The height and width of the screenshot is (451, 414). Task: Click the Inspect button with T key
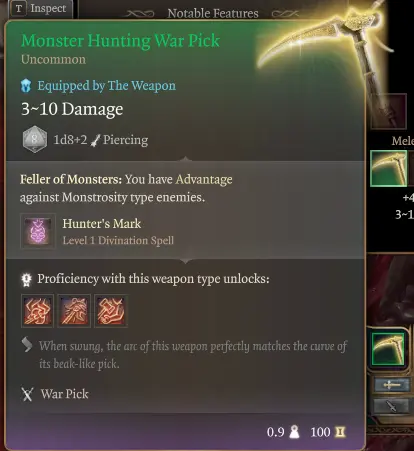[x=41, y=8]
